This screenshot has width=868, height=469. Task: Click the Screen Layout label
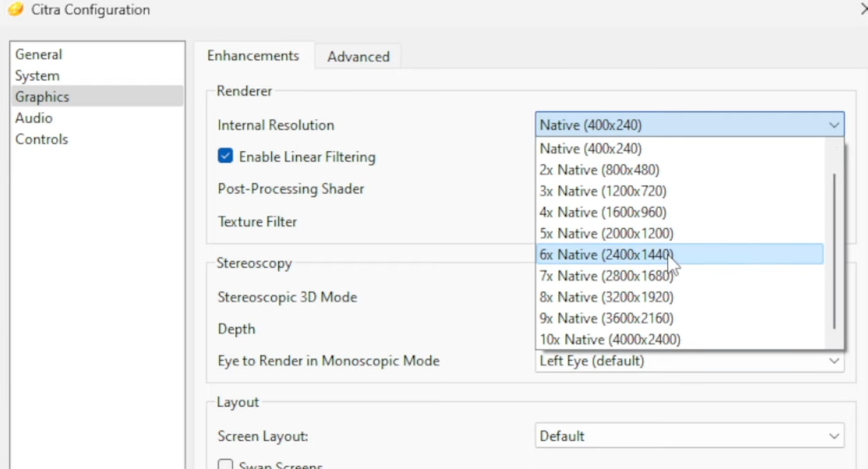click(x=263, y=436)
